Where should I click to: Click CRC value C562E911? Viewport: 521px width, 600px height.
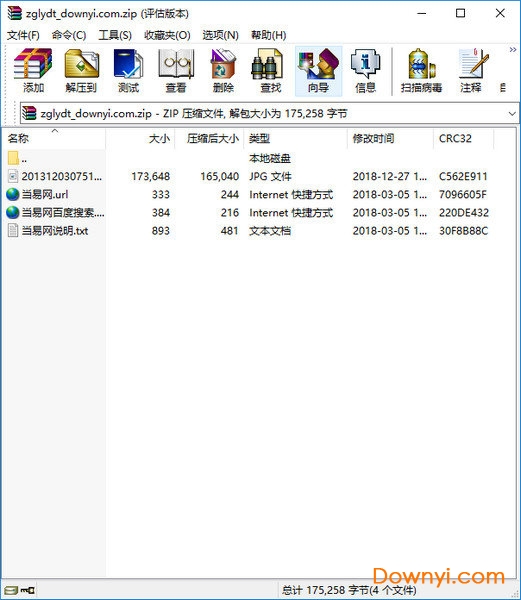(x=463, y=176)
